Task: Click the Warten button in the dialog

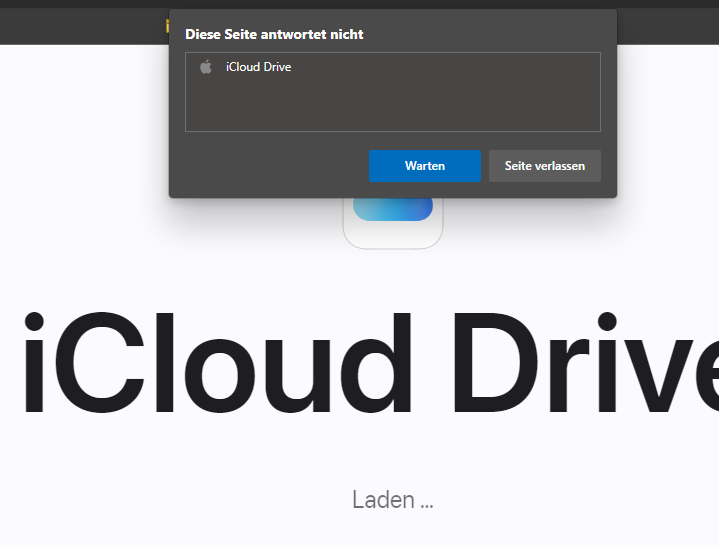Action: pyautogui.click(x=425, y=166)
